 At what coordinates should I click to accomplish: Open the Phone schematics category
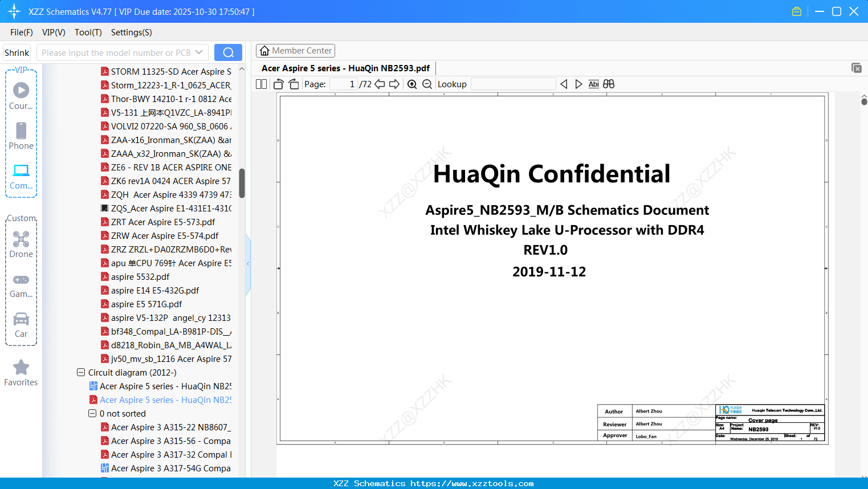click(x=21, y=136)
